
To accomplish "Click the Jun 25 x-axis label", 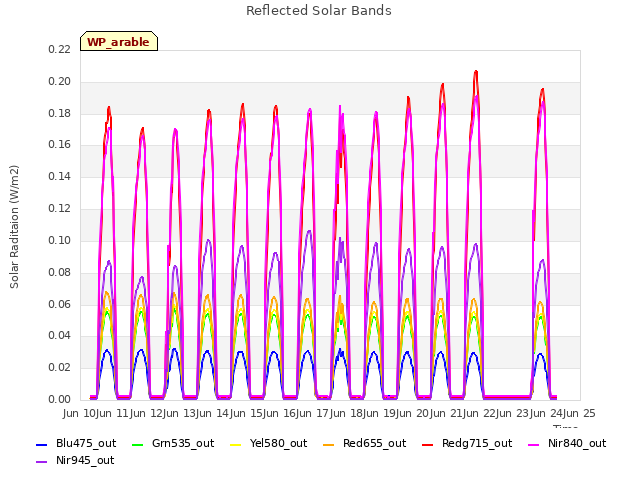I will coord(580,413).
